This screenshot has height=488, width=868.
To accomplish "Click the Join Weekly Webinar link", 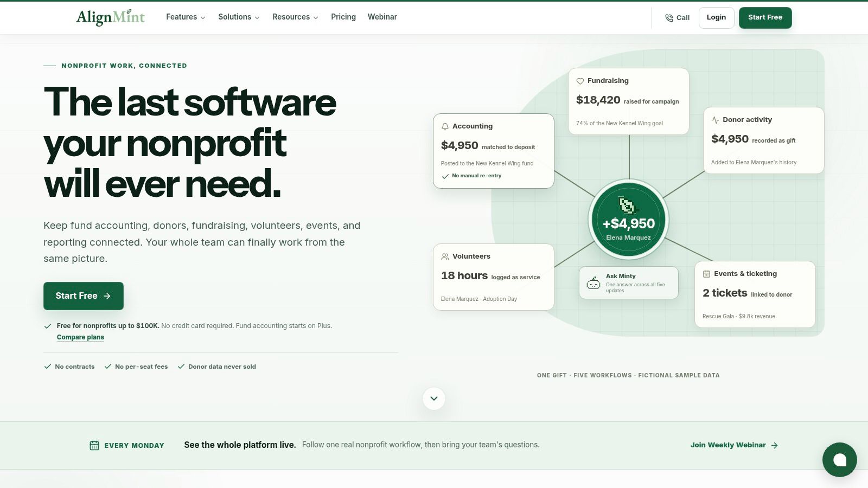I will click(x=734, y=445).
